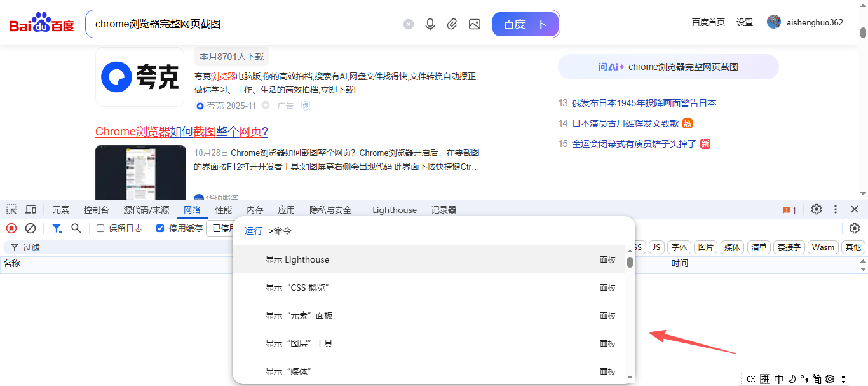This screenshot has height=386, width=868.
Task: Open the DevTools three-dot customize menu
Action: [836, 210]
